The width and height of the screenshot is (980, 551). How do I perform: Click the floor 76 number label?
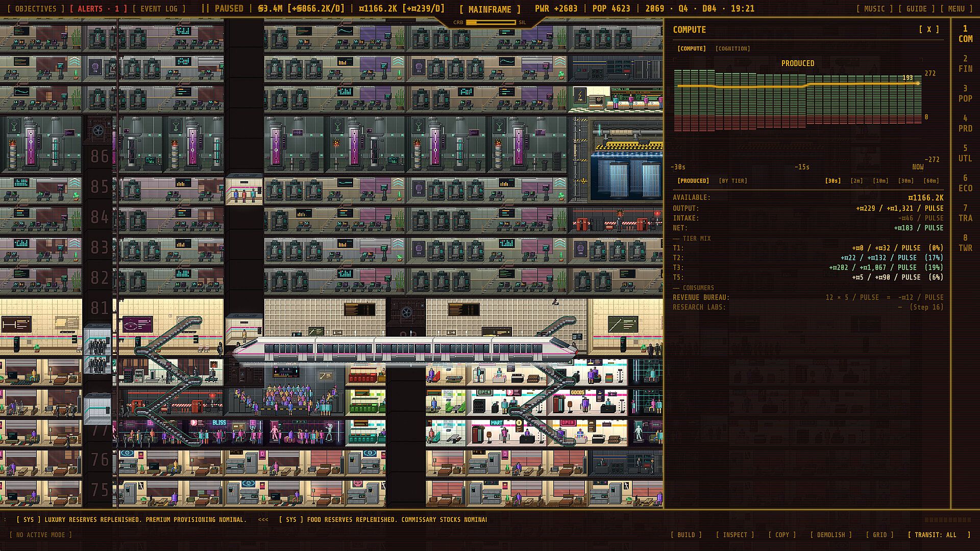click(100, 460)
